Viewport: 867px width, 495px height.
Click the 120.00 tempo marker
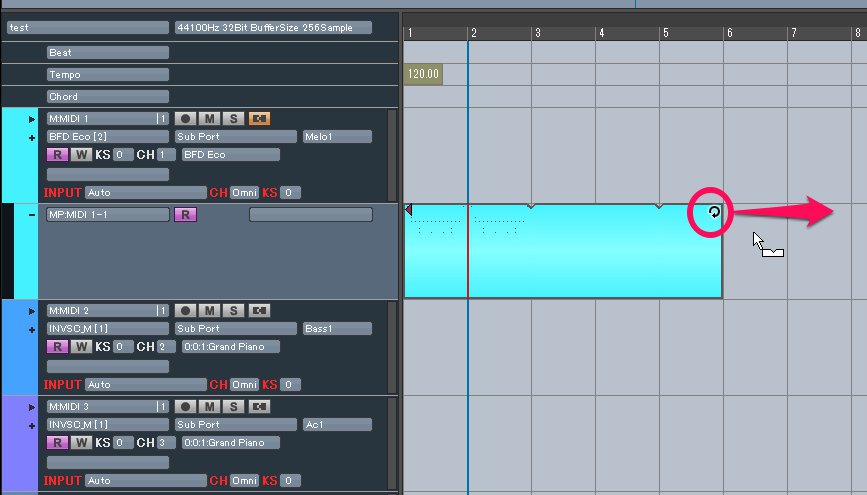pos(423,74)
